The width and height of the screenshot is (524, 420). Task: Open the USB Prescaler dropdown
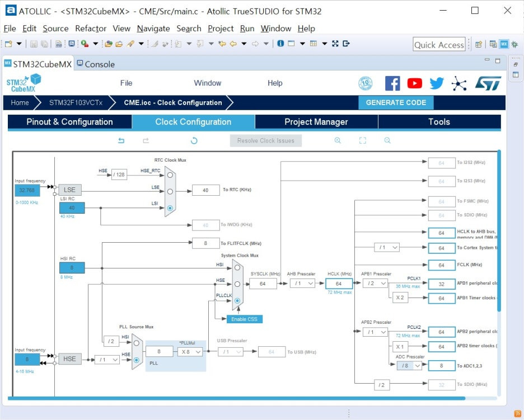coord(231,352)
